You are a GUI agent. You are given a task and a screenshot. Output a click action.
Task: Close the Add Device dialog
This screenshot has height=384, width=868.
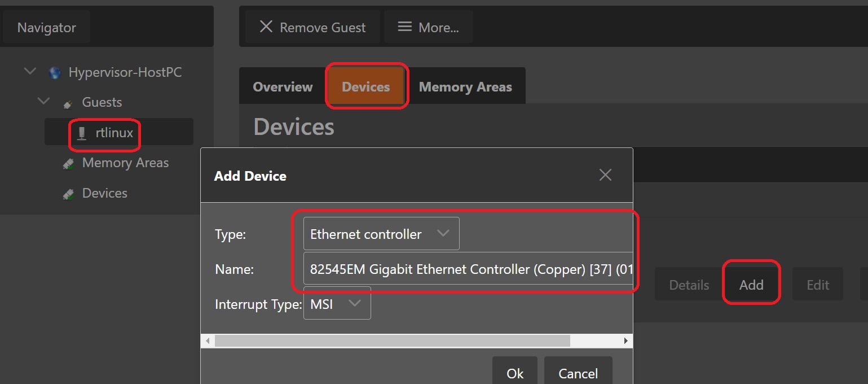(605, 175)
